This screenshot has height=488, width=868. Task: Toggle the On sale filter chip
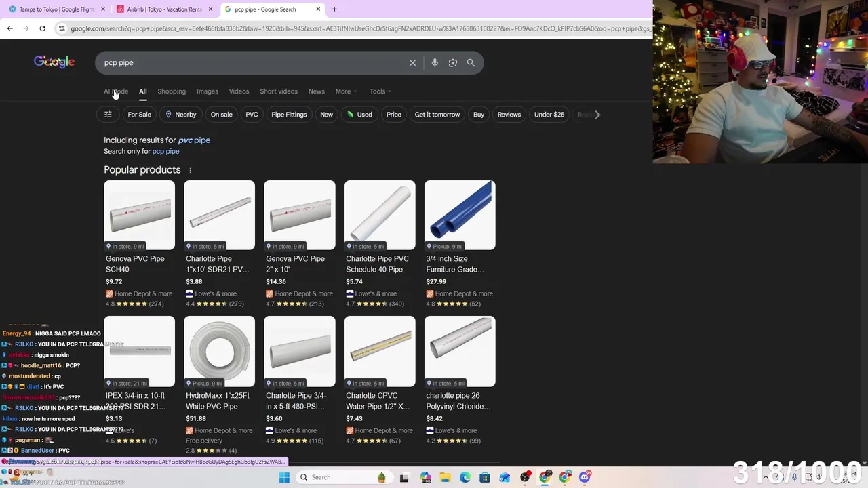coord(221,115)
